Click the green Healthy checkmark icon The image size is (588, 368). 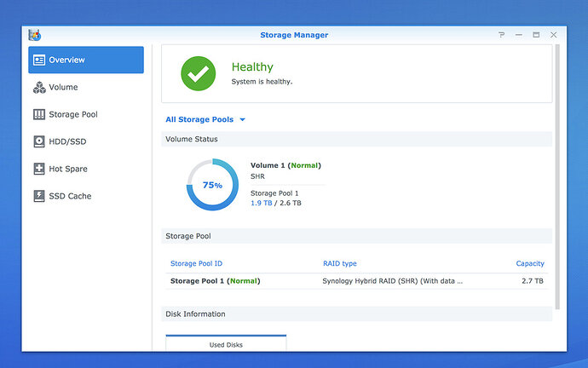click(198, 73)
